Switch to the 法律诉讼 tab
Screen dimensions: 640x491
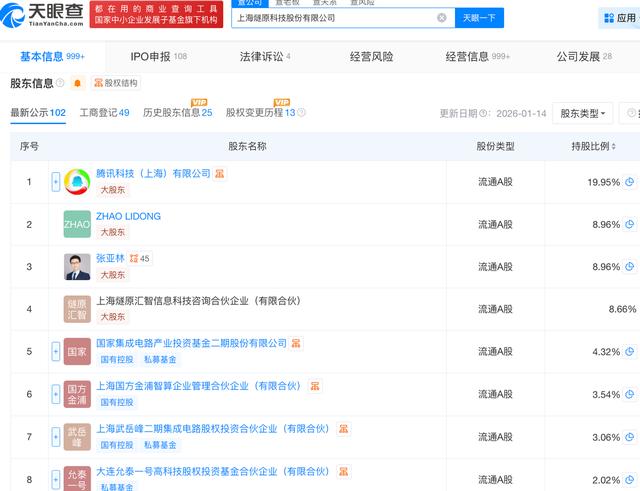point(264,57)
